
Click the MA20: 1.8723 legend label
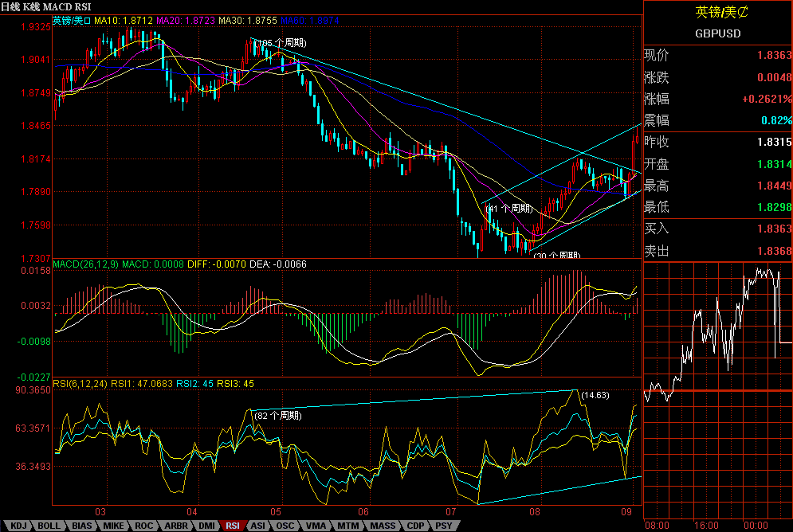186,21
